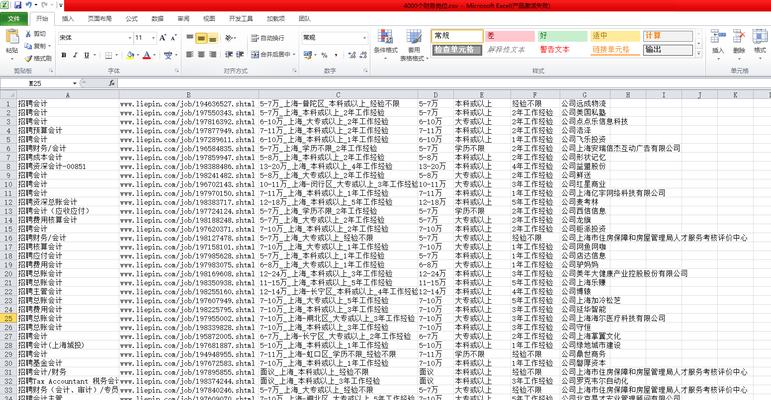
Task: Toggle Underline formatting
Action: (87, 55)
